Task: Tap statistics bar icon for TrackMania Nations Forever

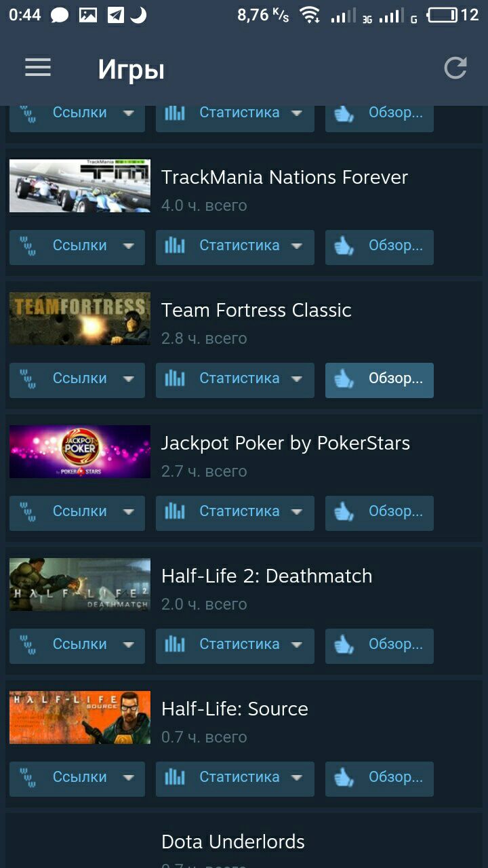Action: (x=174, y=246)
